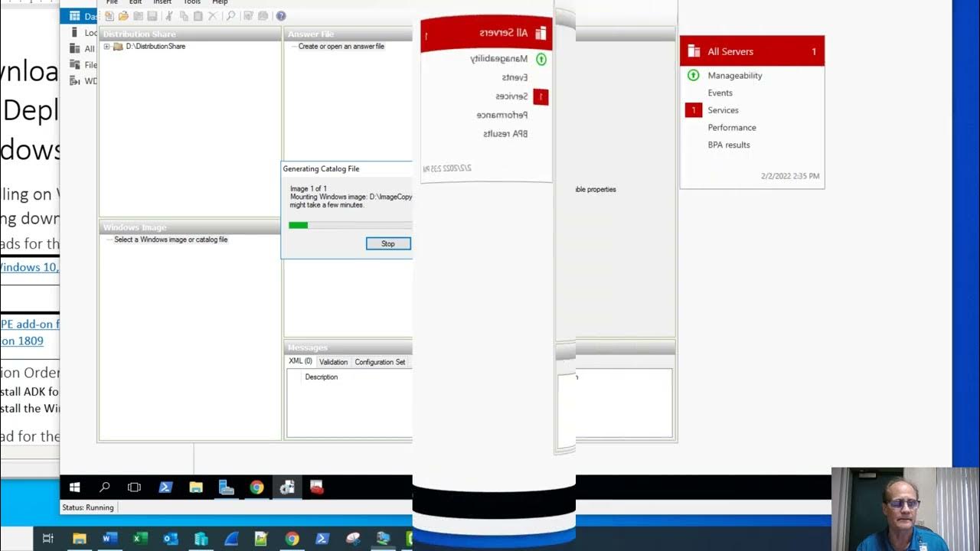Open Task View on the inner taskbar

coord(135,487)
